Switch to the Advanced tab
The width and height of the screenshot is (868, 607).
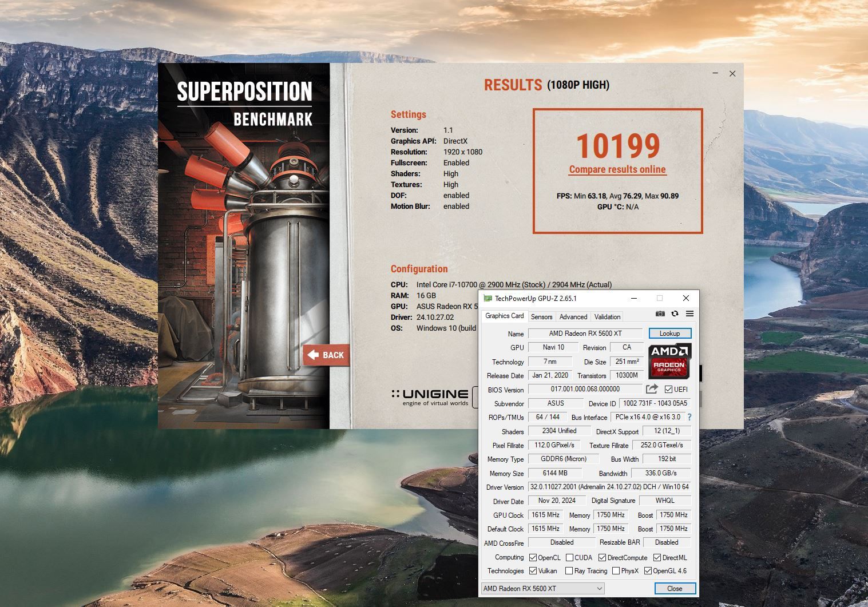(573, 316)
